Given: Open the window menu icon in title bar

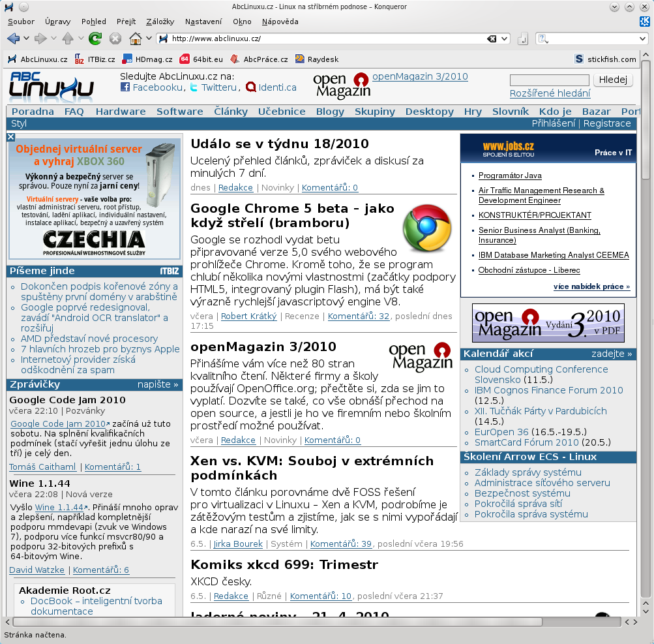Looking at the screenshot, I should pos(9,7).
